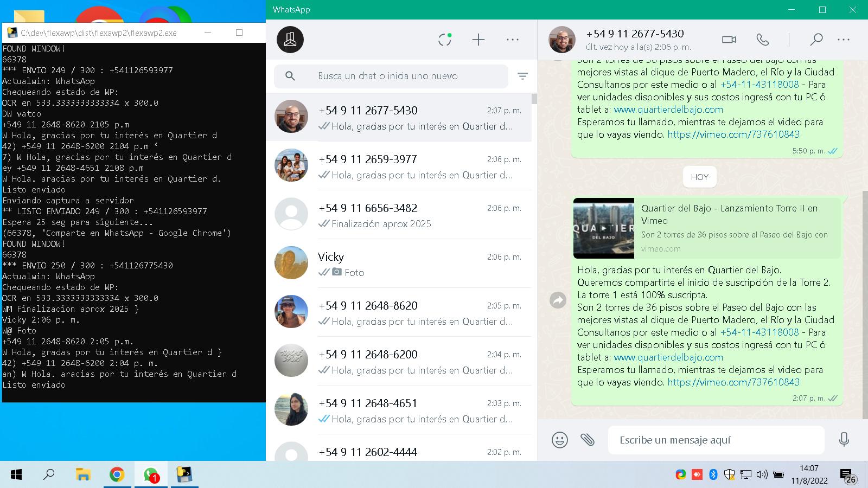Open chat with +54 9 11 2659-3977
This screenshot has height=488, width=868.
point(399,166)
